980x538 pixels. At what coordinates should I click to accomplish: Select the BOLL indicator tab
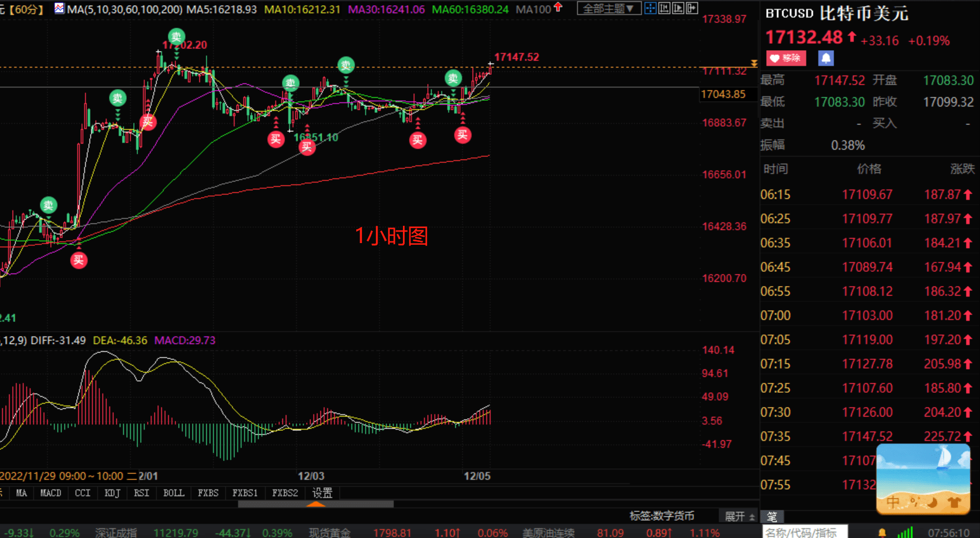174,493
